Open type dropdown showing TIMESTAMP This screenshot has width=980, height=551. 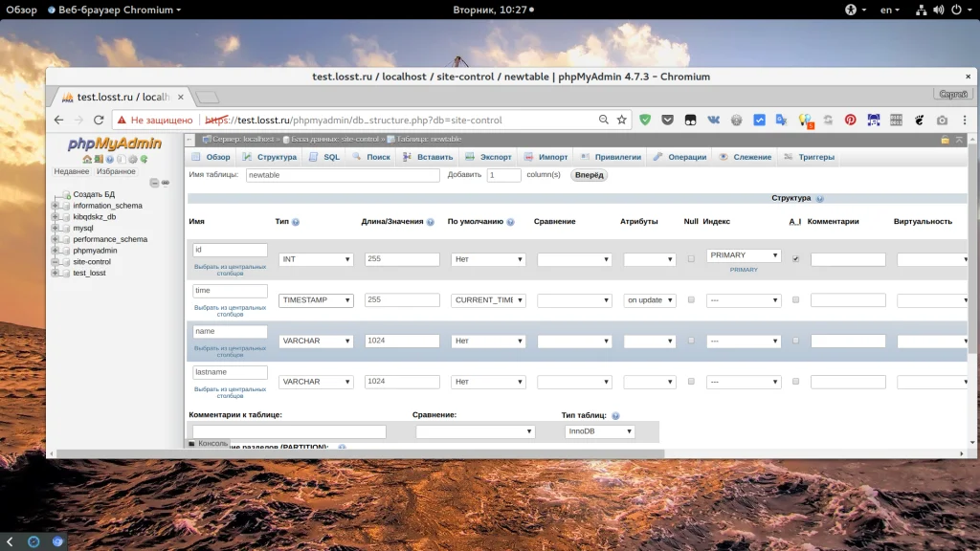[316, 300]
